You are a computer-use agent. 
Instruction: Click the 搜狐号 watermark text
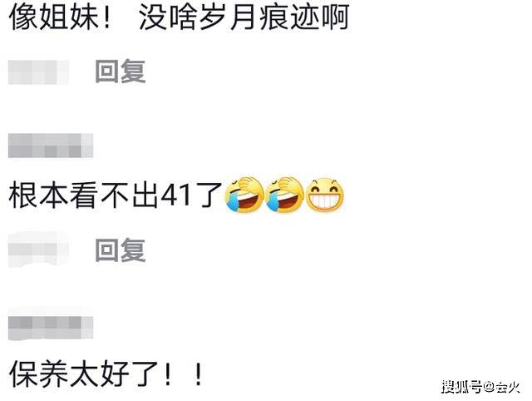(461, 387)
